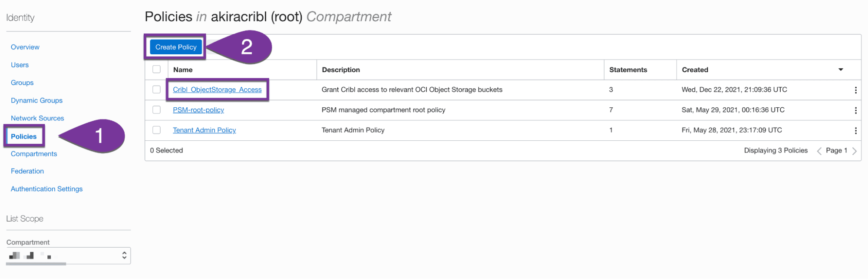
Task: Open the PSM-root-policy link
Action: point(198,110)
